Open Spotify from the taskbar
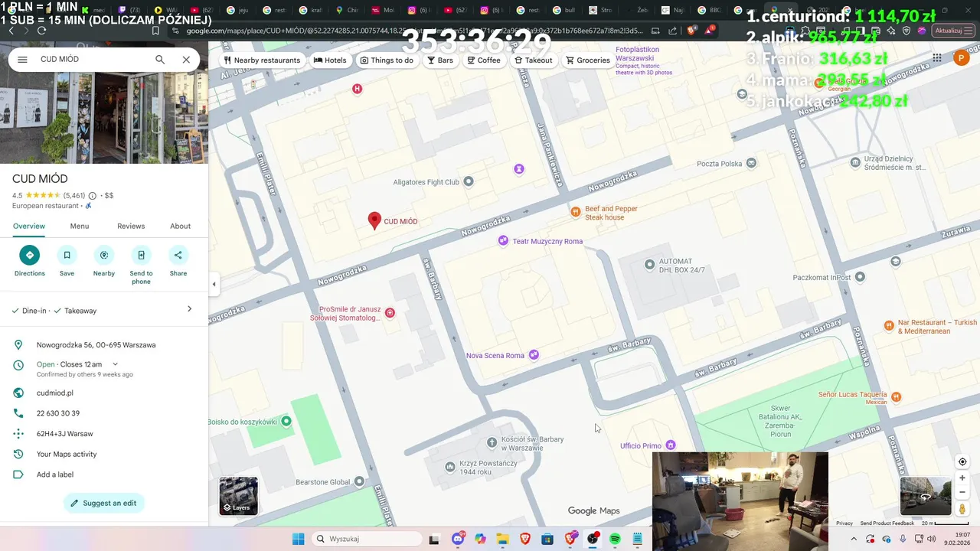The image size is (980, 551). (x=615, y=539)
